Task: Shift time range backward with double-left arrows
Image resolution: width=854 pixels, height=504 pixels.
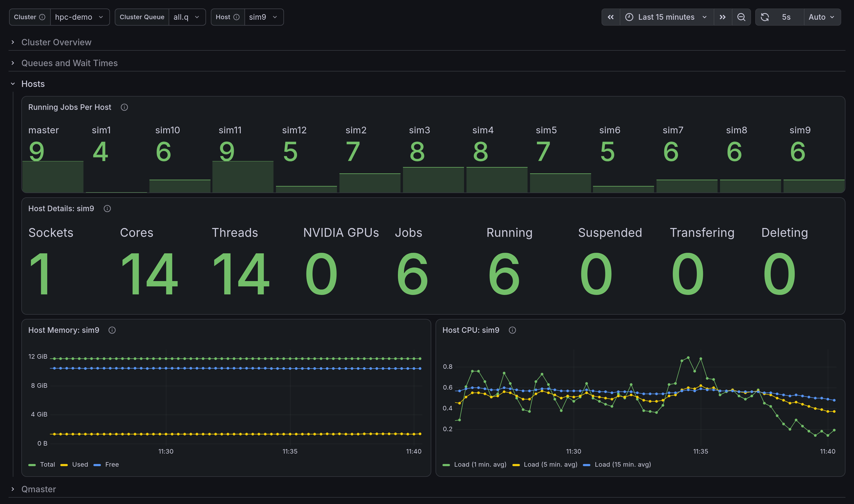Action: [610, 17]
